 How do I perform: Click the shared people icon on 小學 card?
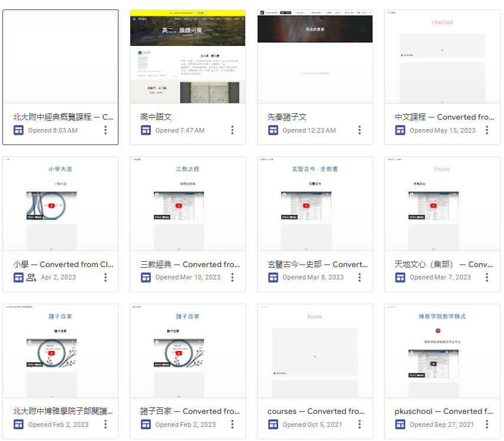click(31, 277)
